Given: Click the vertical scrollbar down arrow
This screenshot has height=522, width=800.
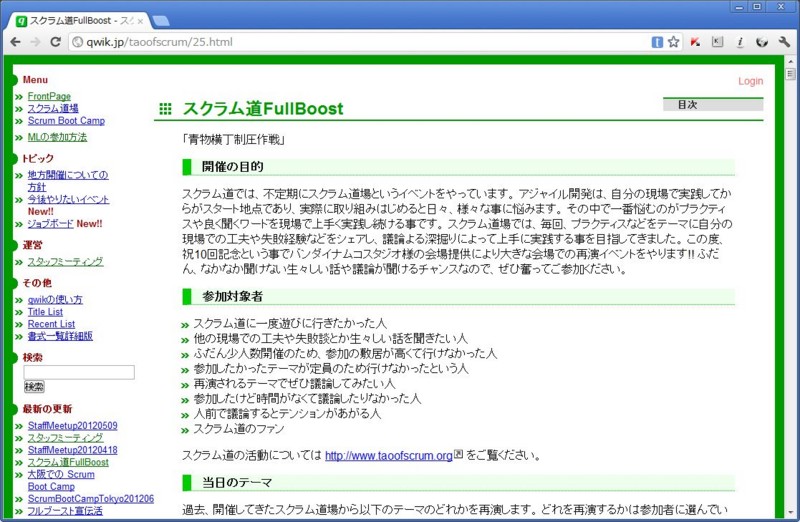Looking at the screenshot, I should 791,512.
